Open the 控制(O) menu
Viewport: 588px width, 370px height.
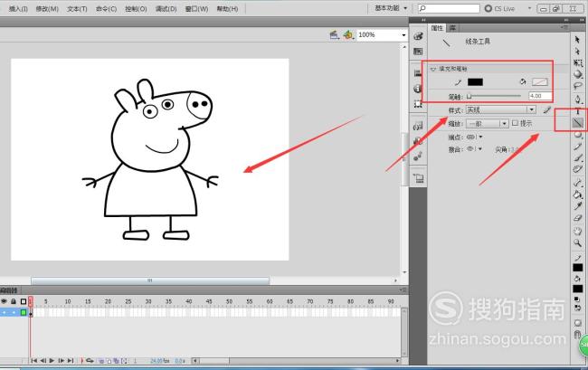pyautogui.click(x=136, y=9)
